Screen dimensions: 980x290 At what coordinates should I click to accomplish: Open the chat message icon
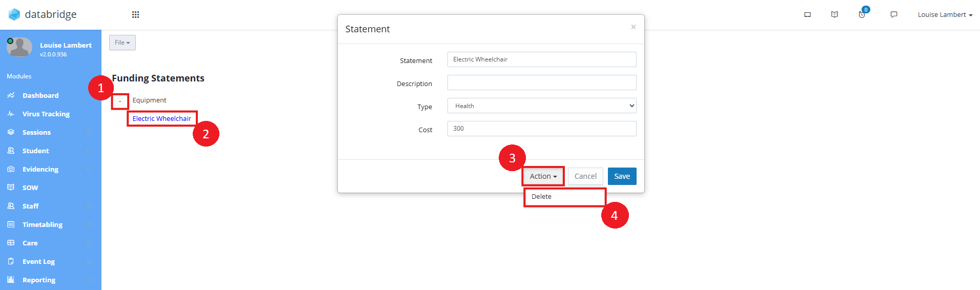894,14
